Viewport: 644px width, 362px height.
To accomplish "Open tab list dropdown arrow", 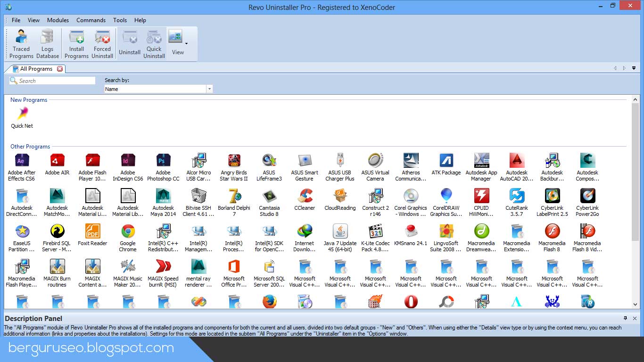I will tap(634, 68).
